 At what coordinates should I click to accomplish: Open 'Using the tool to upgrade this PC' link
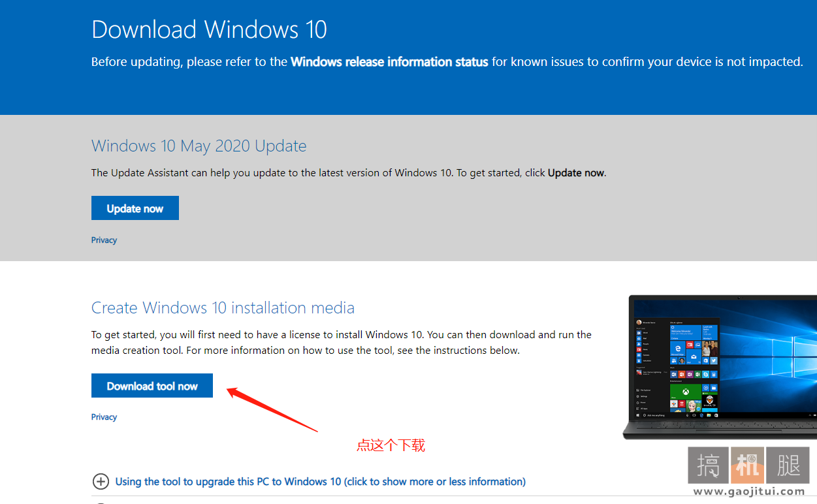tap(320, 482)
